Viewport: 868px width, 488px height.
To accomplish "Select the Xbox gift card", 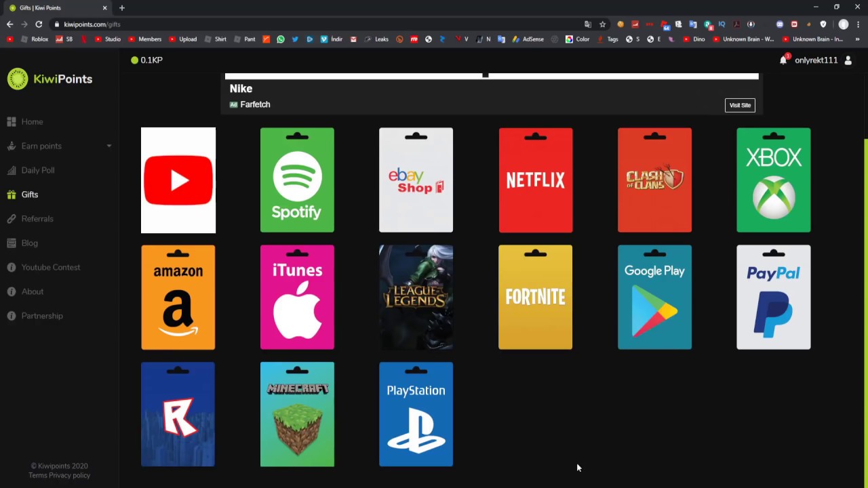I will tap(774, 180).
